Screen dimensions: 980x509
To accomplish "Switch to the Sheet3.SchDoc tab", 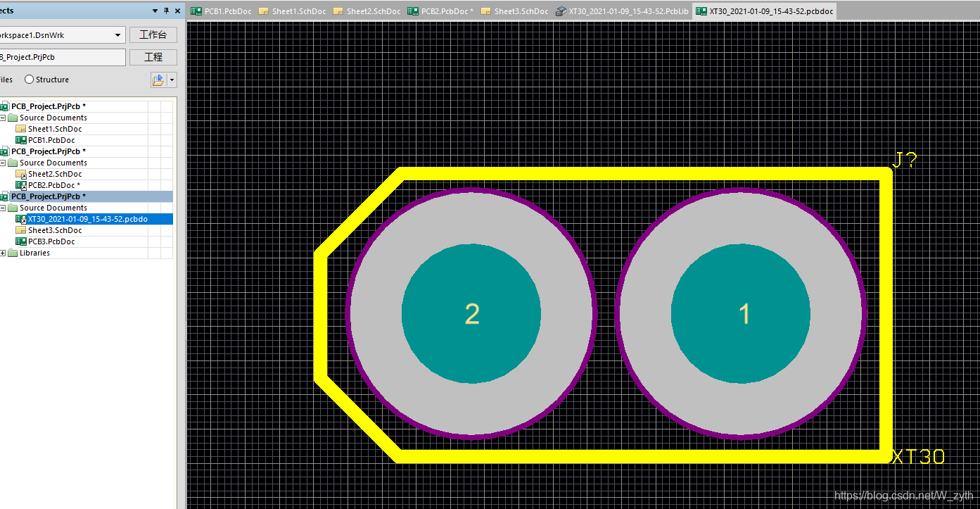I will pos(514,11).
